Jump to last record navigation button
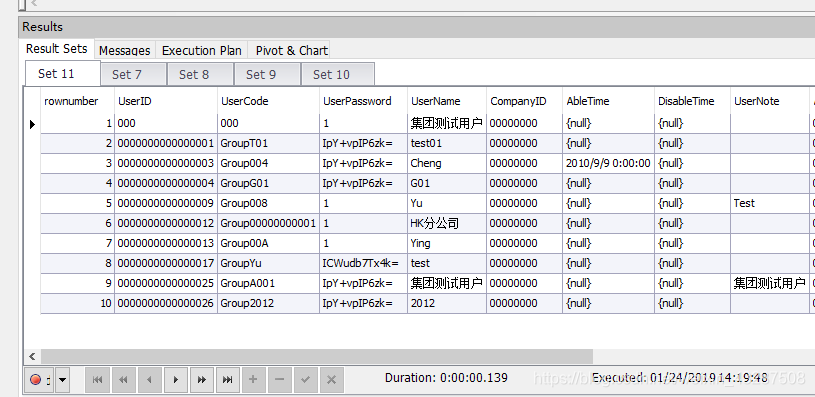This screenshot has height=397, width=815. pyautogui.click(x=227, y=380)
